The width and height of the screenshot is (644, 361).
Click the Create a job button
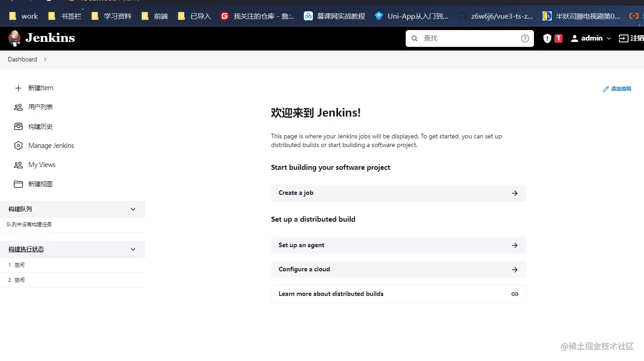click(x=398, y=193)
